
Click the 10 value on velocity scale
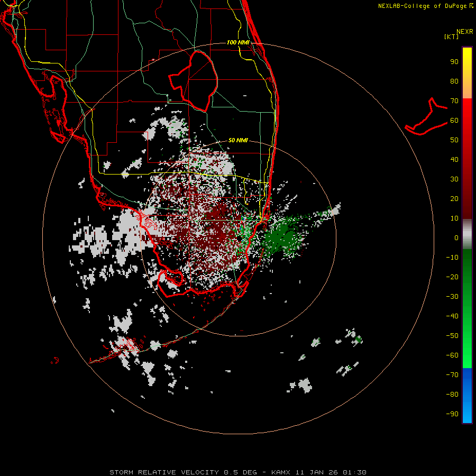click(454, 218)
